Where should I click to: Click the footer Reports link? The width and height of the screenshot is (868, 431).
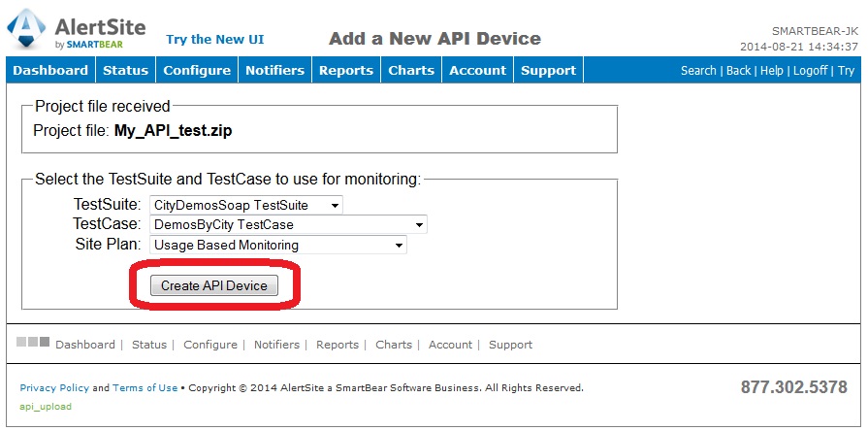pos(338,345)
